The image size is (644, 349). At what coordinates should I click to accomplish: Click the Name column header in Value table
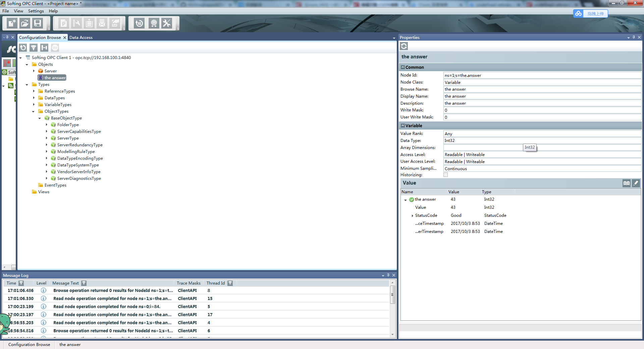click(x=407, y=192)
